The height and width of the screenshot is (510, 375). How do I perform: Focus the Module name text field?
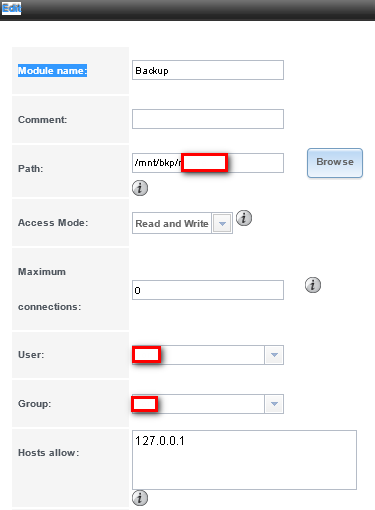[x=208, y=70]
